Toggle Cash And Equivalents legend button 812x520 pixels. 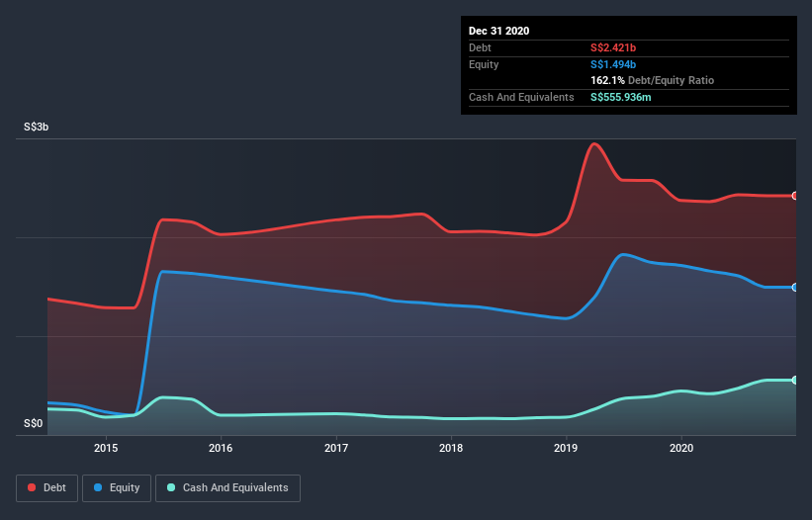click(x=227, y=488)
